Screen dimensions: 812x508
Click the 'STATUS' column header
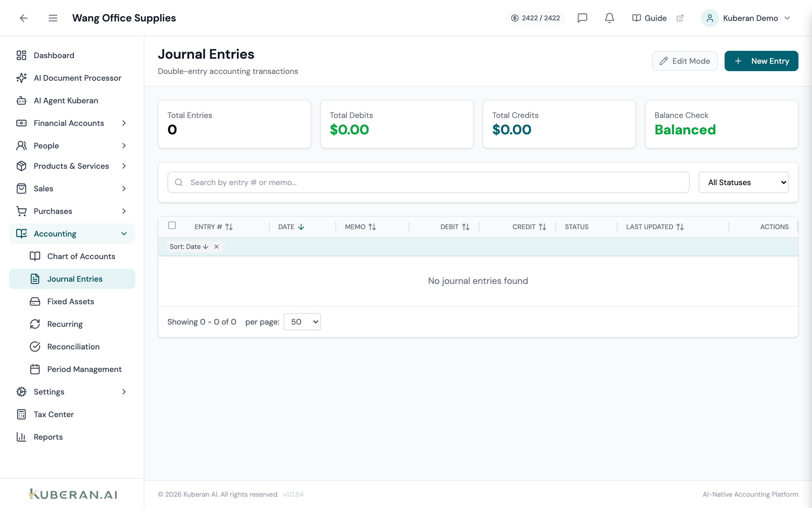pos(577,227)
